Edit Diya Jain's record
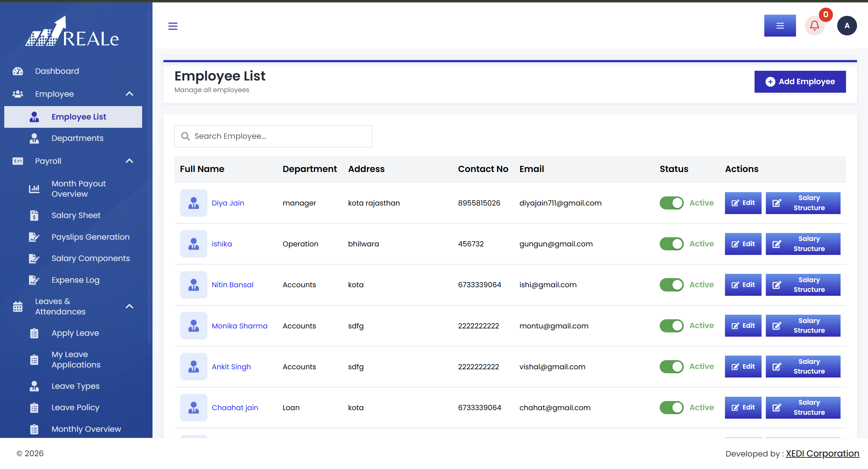The height and width of the screenshot is (469, 868). pos(743,203)
